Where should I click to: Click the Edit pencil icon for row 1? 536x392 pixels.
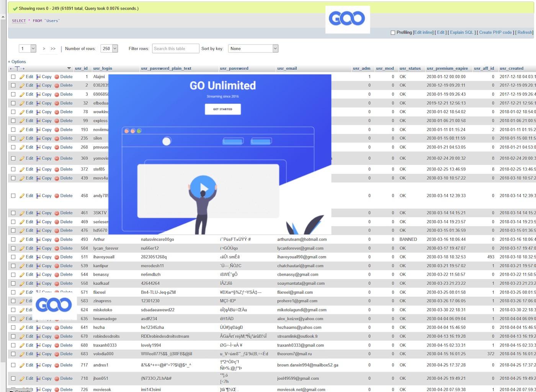[22, 77]
